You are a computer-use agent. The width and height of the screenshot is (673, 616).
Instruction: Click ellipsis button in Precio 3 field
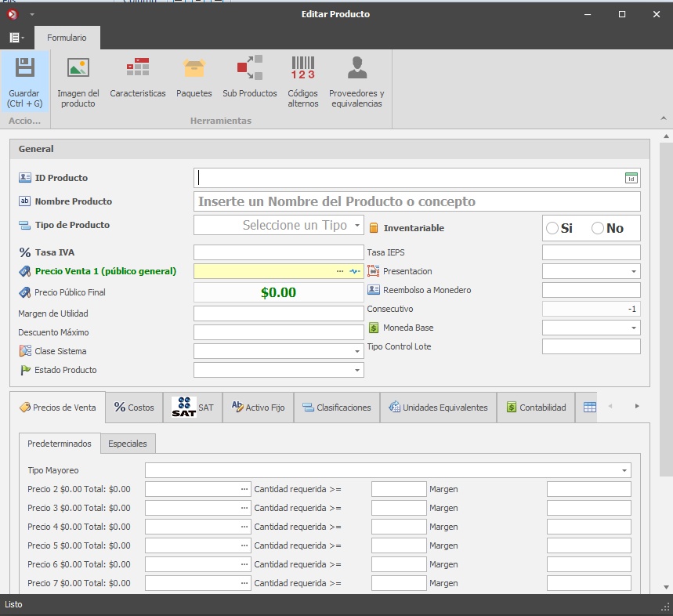tap(244, 508)
